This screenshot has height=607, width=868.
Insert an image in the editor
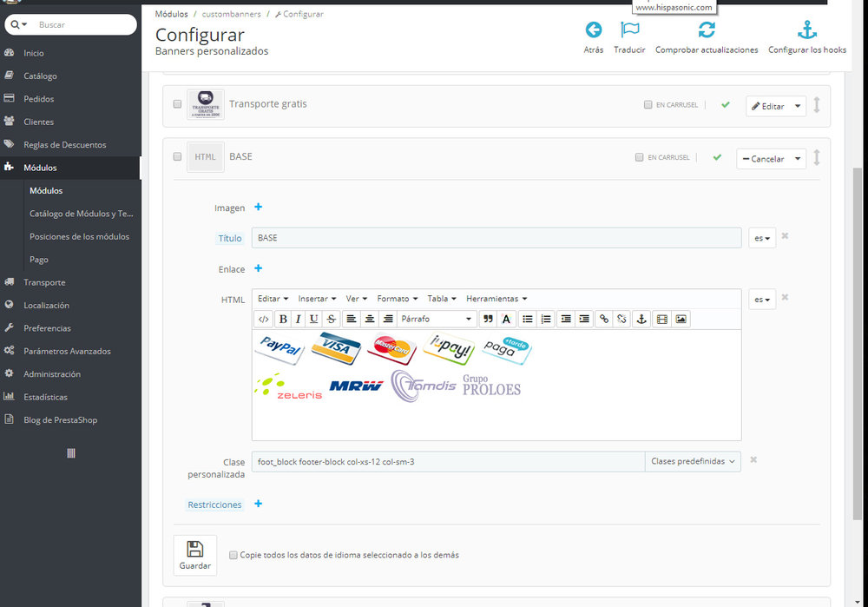pos(681,319)
